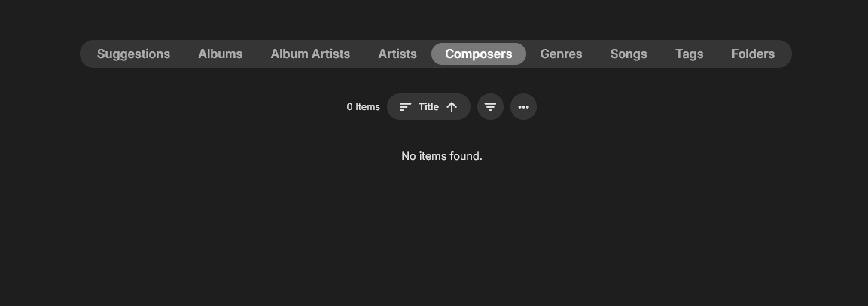Open the Tags tab
Image resolution: width=868 pixels, height=306 pixels.
click(x=689, y=54)
